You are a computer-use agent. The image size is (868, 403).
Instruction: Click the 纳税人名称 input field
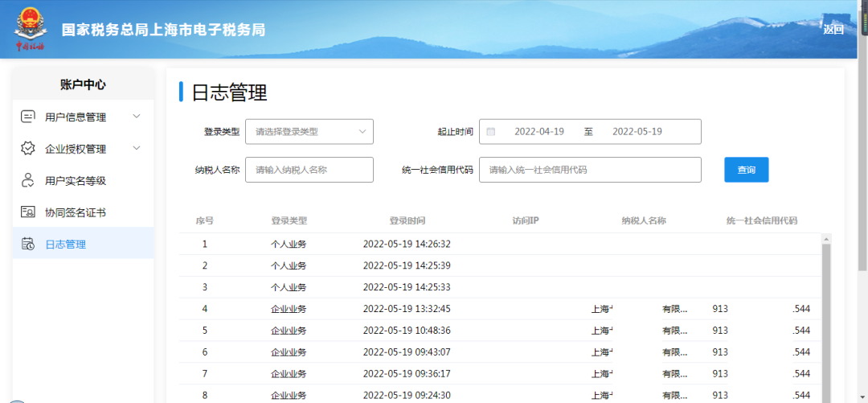[x=309, y=170]
